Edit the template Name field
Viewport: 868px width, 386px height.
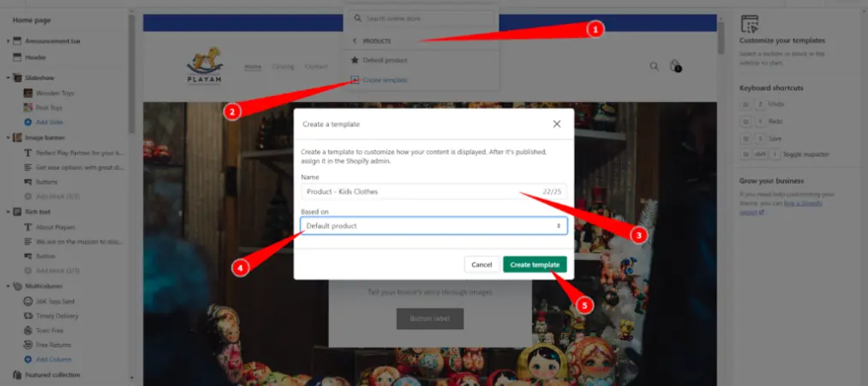[434, 191]
